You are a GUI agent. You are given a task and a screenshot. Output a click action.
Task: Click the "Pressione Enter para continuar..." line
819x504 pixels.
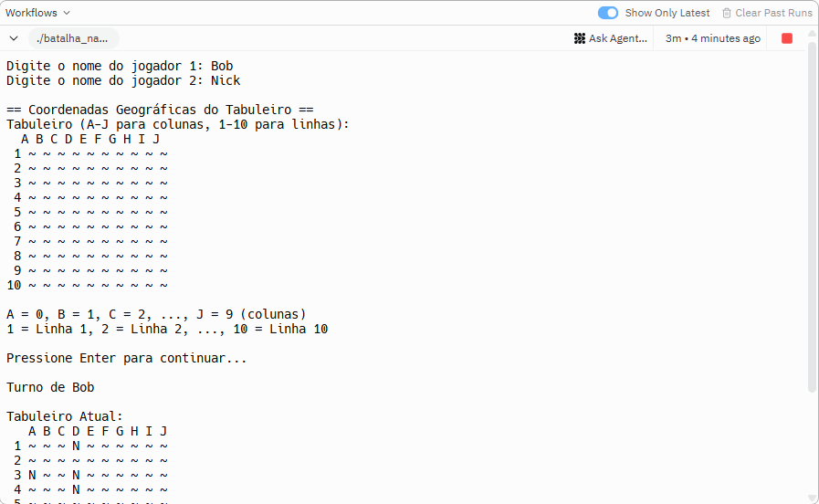click(x=127, y=358)
